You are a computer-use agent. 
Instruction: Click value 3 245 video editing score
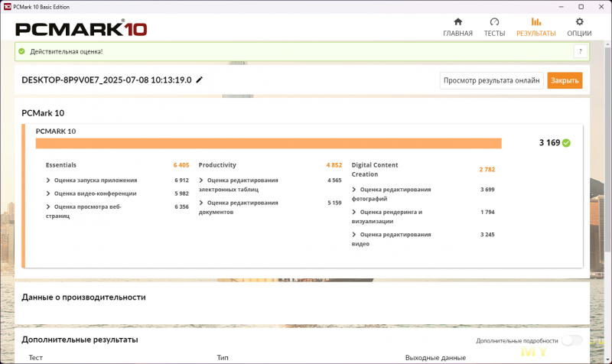(487, 235)
